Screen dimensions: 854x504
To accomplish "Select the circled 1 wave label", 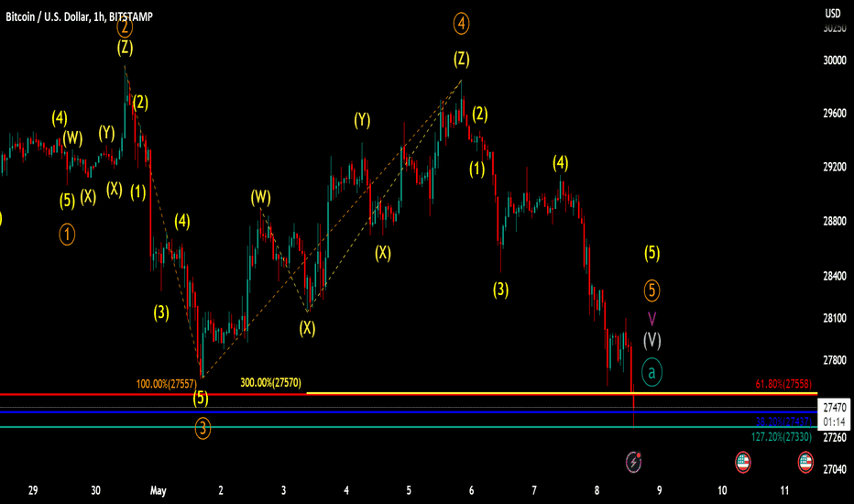I will point(67,235).
